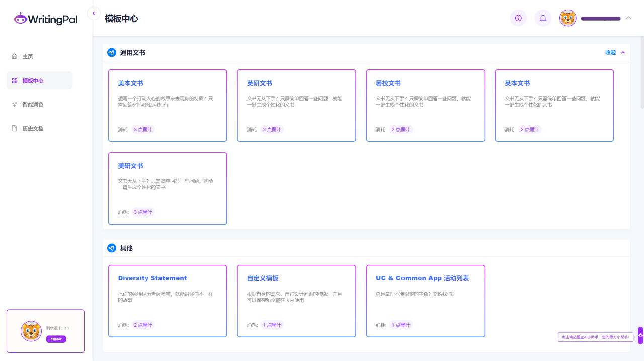The image size is (644, 361).
Task: Click the WritingPal logo
Action: 45,18
